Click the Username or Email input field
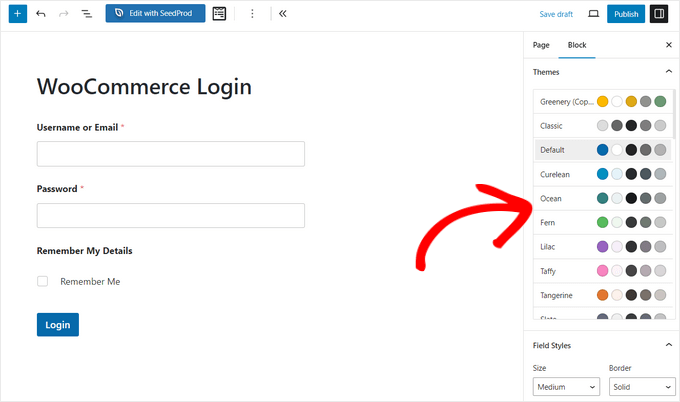This screenshot has height=402, width=680. coord(171,154)
